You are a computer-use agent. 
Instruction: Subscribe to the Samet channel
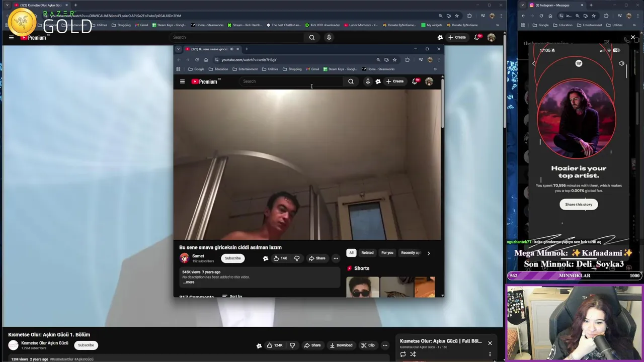click(232, 258)
